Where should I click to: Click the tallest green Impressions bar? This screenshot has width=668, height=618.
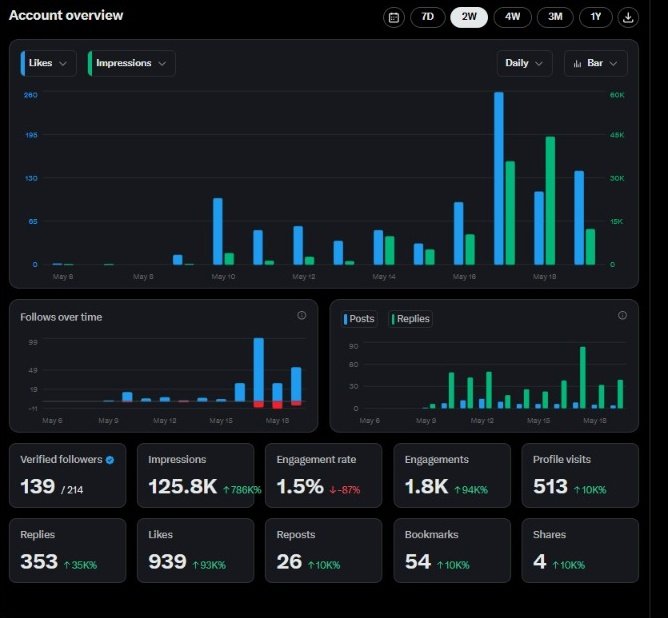coord(550,201)
